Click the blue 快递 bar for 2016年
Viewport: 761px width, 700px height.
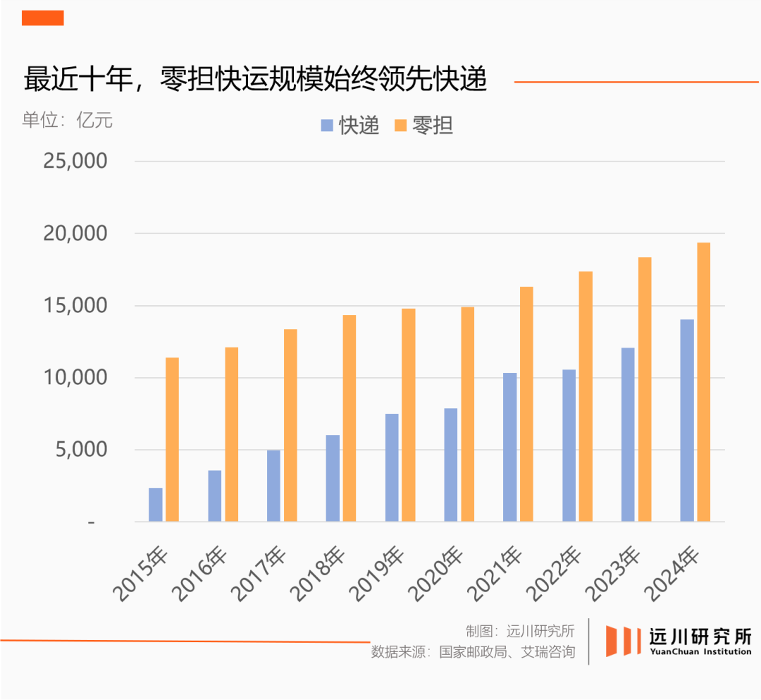pos(214,496)
